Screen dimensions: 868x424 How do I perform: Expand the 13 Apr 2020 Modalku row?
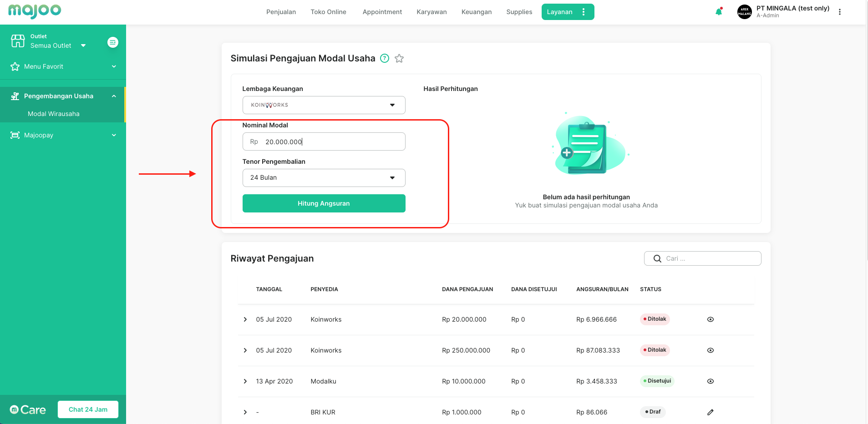pos(245,381)
